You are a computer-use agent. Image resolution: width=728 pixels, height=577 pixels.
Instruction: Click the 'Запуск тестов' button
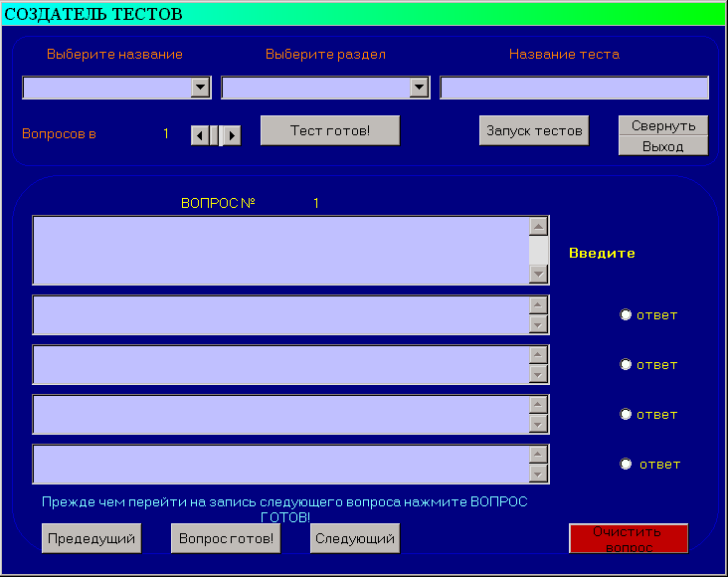tap(534, 130)
